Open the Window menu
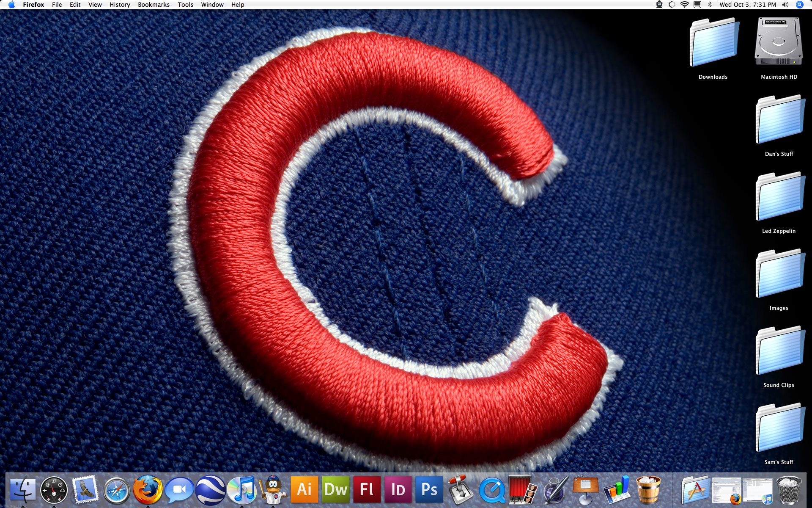The width and height of the screenshot is (812, 508). (x=212, y=5)
